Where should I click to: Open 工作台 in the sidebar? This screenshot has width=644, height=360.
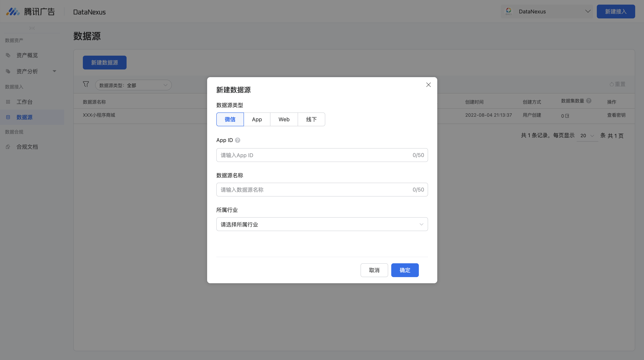24,102
